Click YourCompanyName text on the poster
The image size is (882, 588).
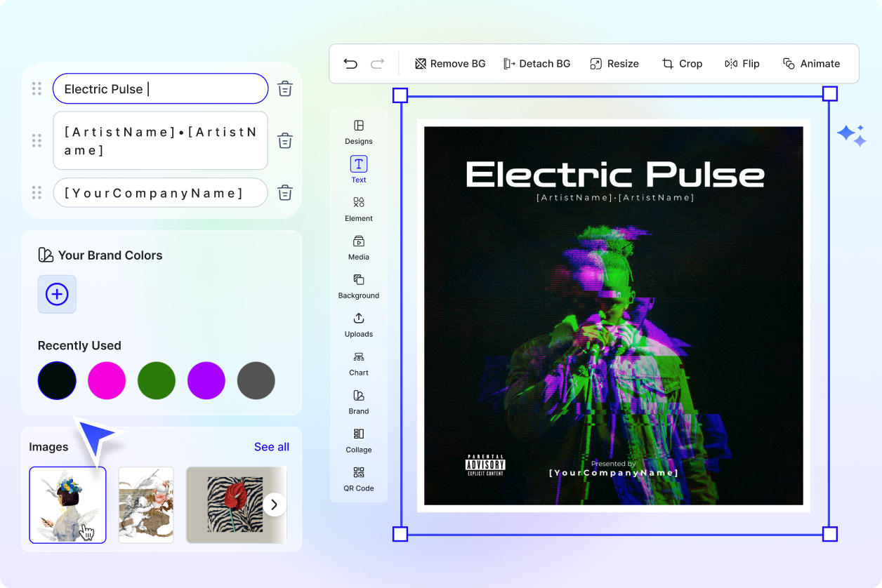614,473
